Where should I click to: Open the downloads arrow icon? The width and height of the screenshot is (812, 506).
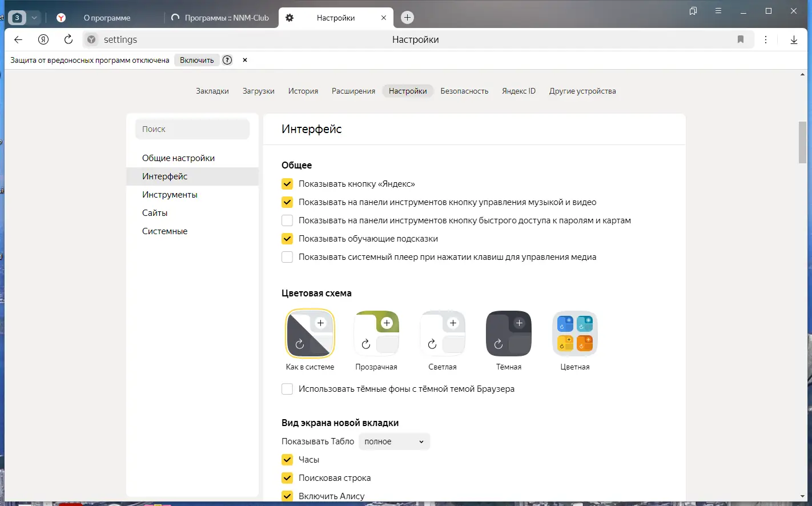[x=794, y=39]
